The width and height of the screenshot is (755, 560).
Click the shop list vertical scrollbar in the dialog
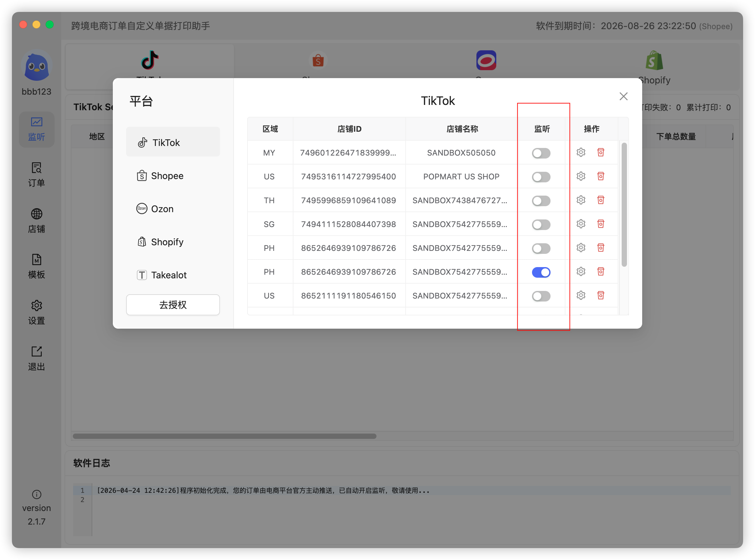click(x=624, y=205)
